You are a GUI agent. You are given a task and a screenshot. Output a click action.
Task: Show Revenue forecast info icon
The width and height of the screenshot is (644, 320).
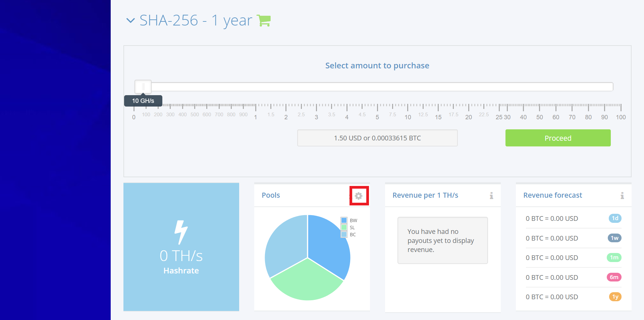(x=622, y=196)
